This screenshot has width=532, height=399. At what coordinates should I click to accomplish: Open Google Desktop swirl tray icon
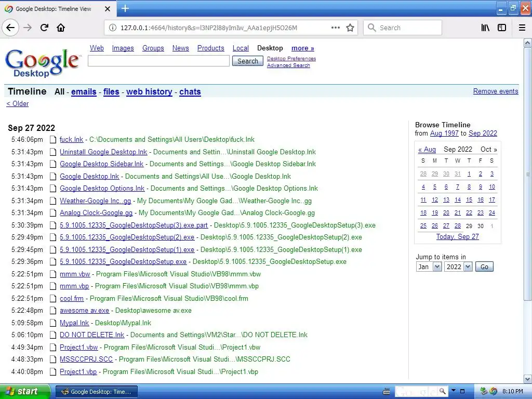coord(493,391)
